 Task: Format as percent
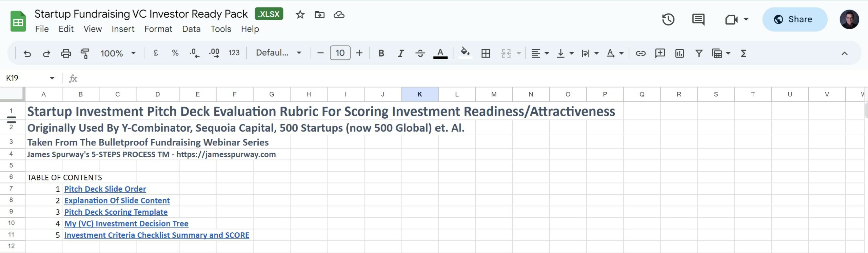(175, 53)
